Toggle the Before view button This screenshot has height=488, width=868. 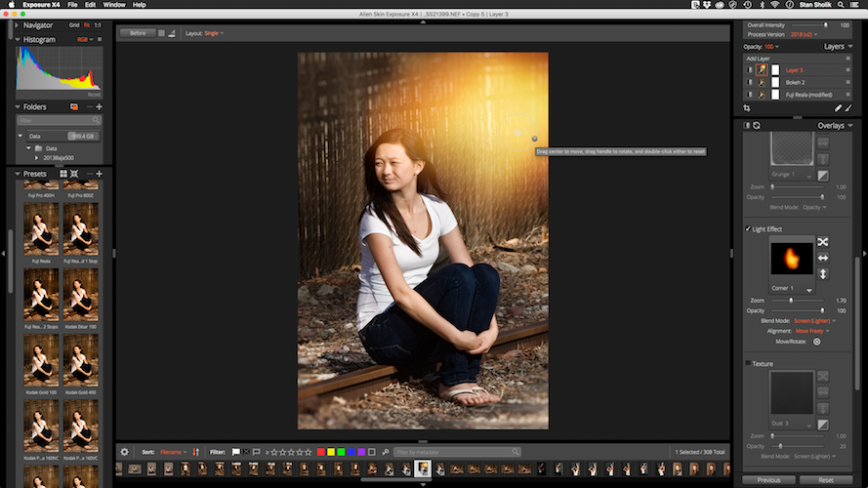click(x=138, y=33)
